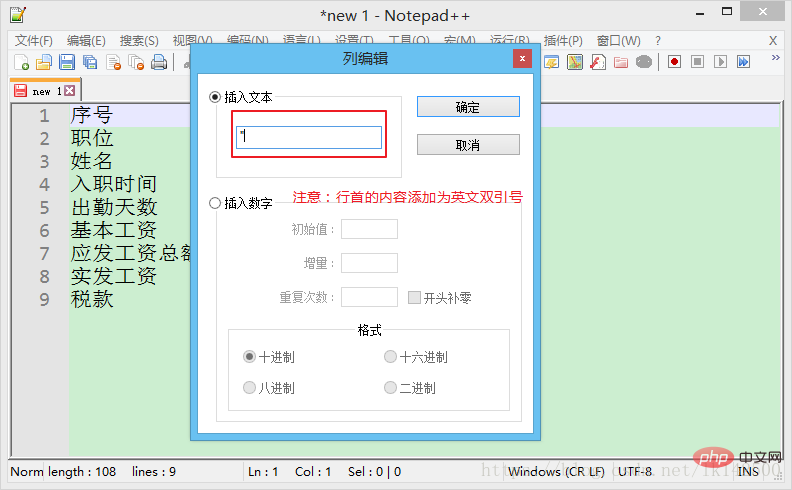Click the New file toolbar icon
Image resolution: width=792 pixels, height=490 pixels.
22,62
